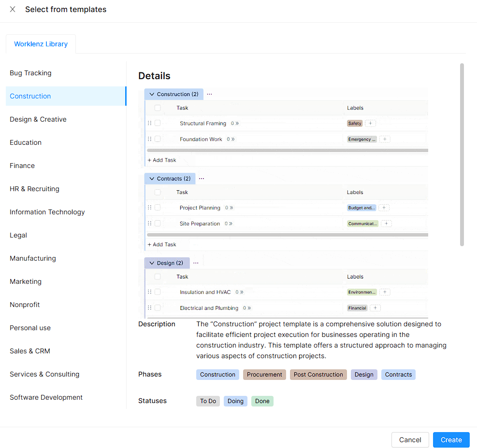Click the add label plus in Project Planning row
This screenshot has width=477, height=448.
[384, 208]
